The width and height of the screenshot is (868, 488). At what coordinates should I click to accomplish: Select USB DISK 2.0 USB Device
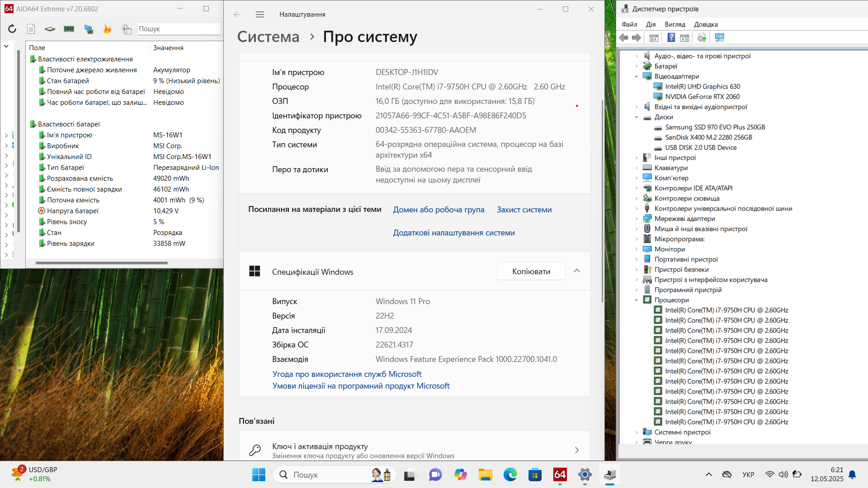(701, 148)
